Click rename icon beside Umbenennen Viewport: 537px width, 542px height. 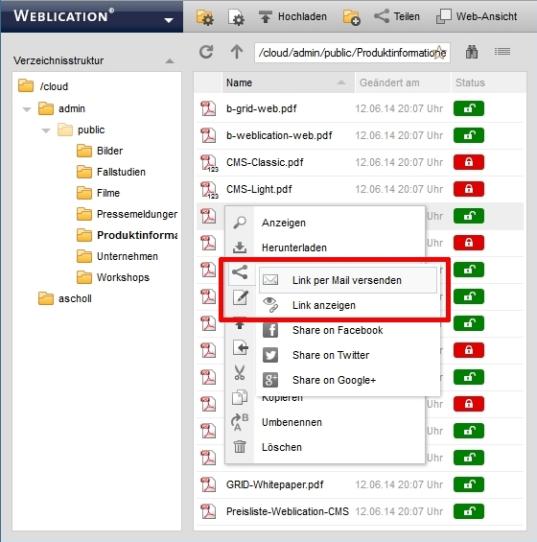[x=240, y=422]
